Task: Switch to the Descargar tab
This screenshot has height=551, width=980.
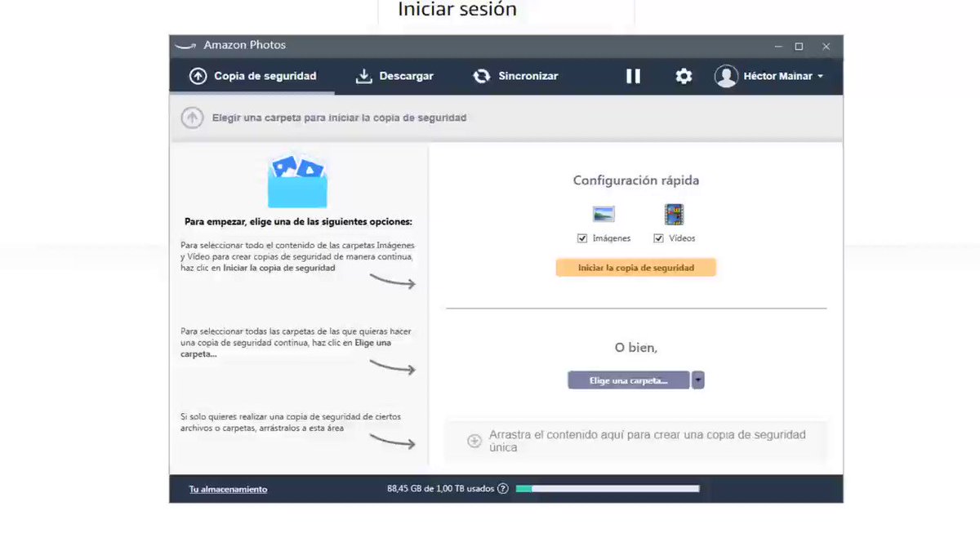Action: coord(394,76)
